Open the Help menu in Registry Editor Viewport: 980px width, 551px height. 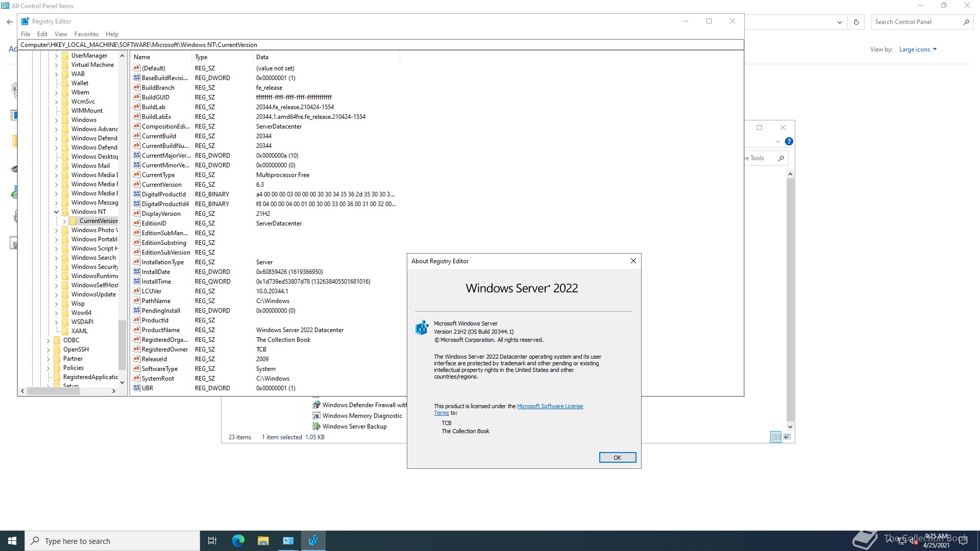[x=112, y=34]
